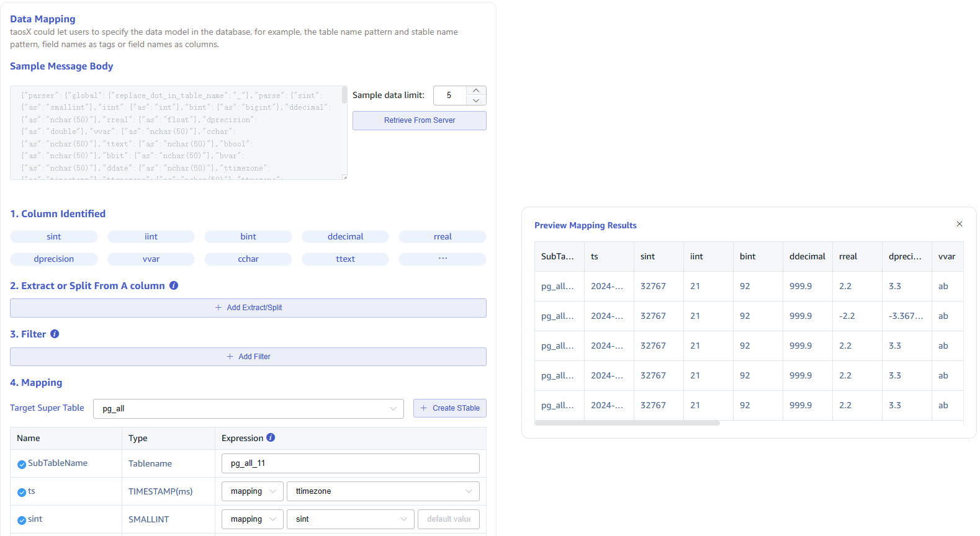Select the ddecimal column tag
This screenshot has width=980, height=536.
345,236
